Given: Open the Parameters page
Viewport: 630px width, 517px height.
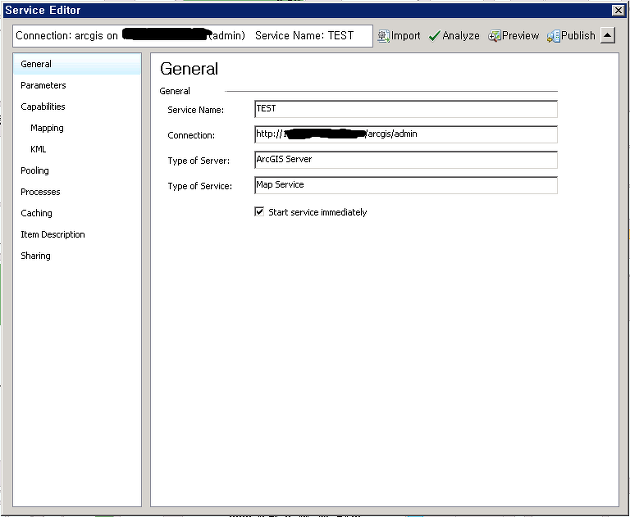Looking at the screenshot, I should coord(43,85).
